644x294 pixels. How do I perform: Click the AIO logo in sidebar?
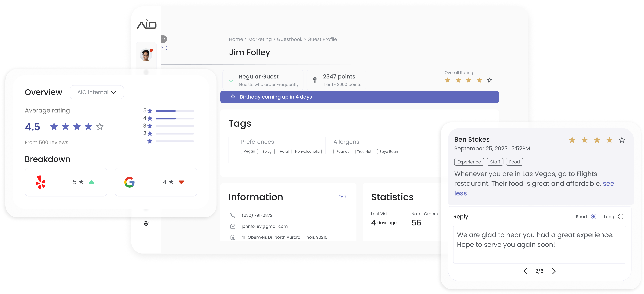point(146,25)
